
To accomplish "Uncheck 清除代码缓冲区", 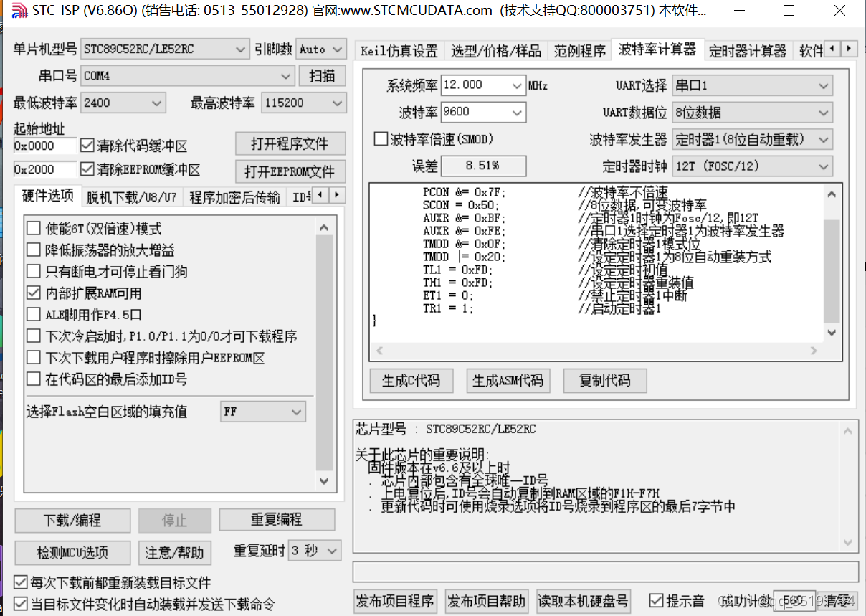I will click(x=87, y=146).
